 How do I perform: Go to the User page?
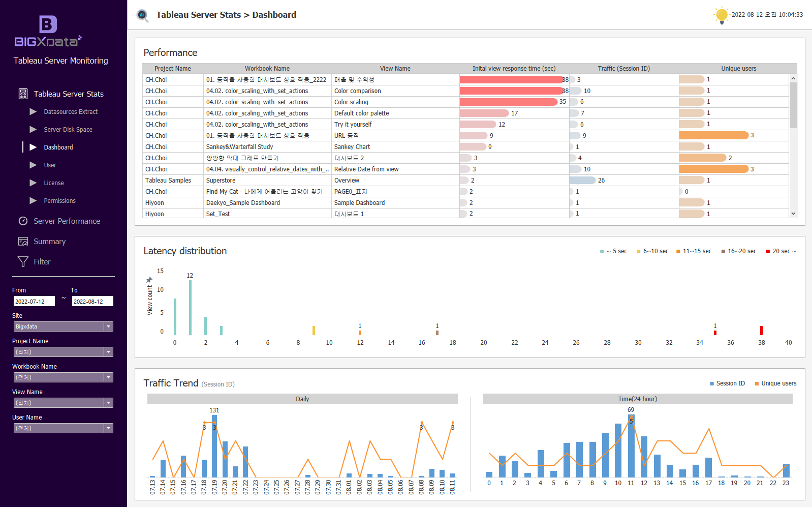point(50,165)
